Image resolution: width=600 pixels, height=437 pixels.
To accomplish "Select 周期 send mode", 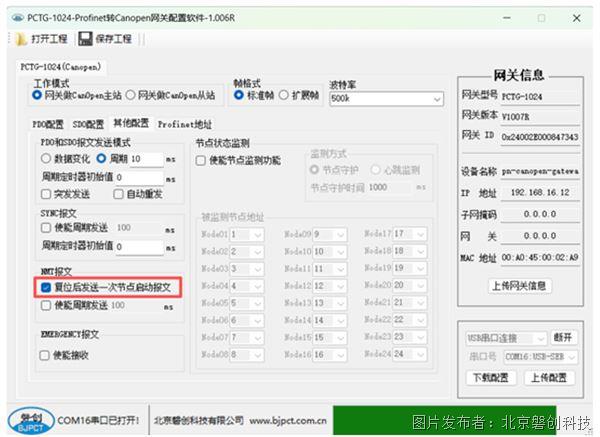I will 101,158.
